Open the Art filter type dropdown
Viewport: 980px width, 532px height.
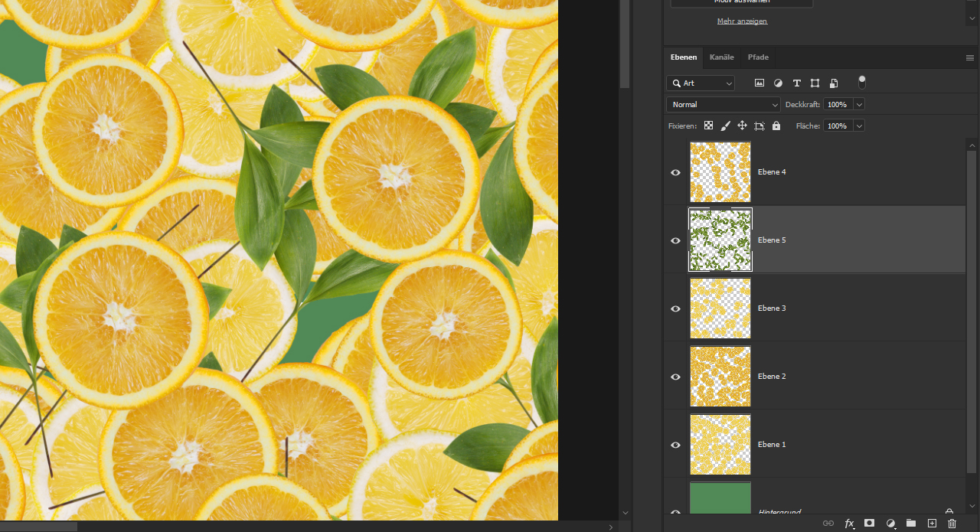[x=701, y=83]
